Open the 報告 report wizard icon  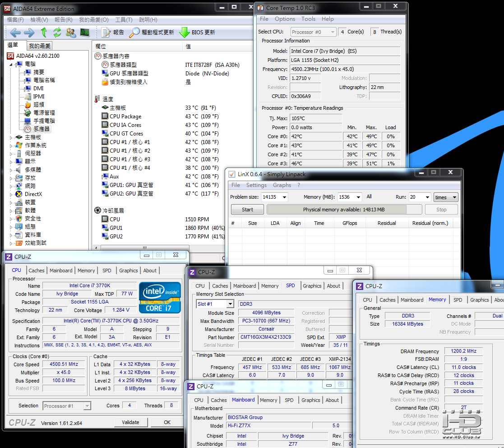(106, 33)
